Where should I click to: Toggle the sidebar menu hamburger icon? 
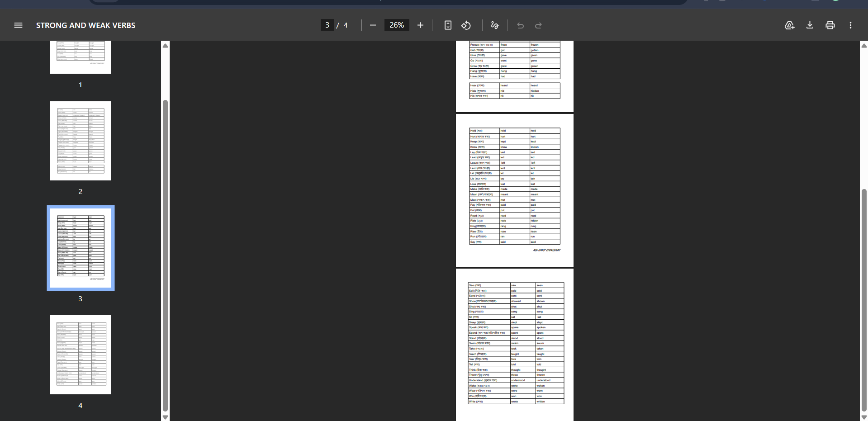(x=18, y=25)
